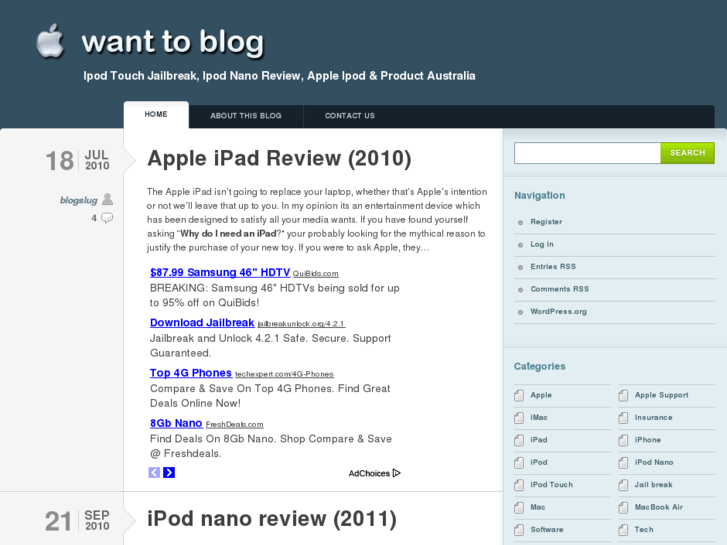727x545 pixels.
Task: Open the Apple Support category link
Action: point(662,395)
